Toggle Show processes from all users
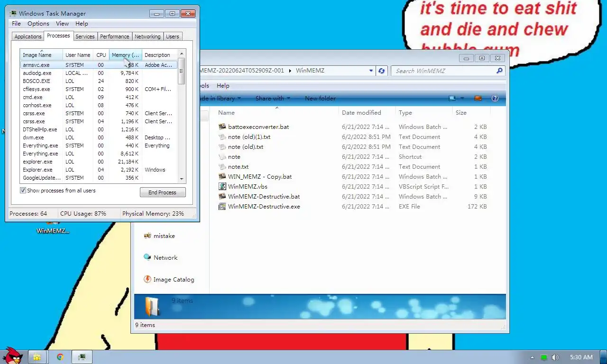This screenshot has height=364, width=607. pyautogui.click(x=23, y=191)
